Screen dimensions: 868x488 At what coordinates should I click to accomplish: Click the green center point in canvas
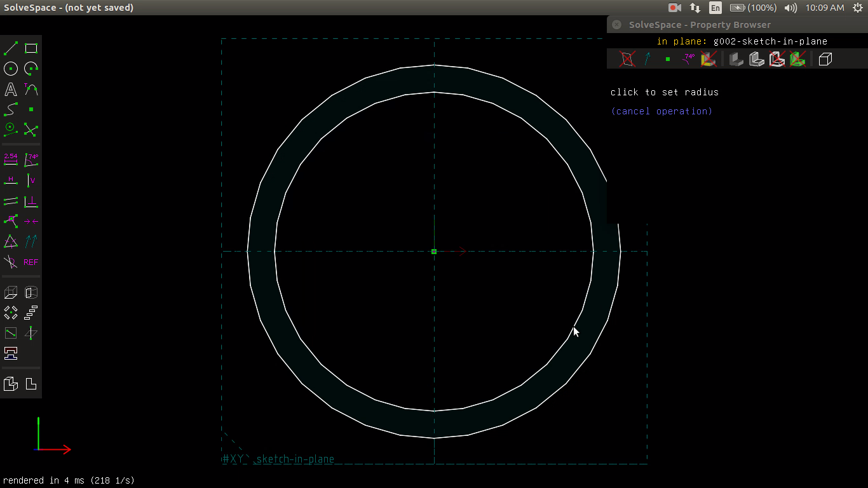click(434, 252)
